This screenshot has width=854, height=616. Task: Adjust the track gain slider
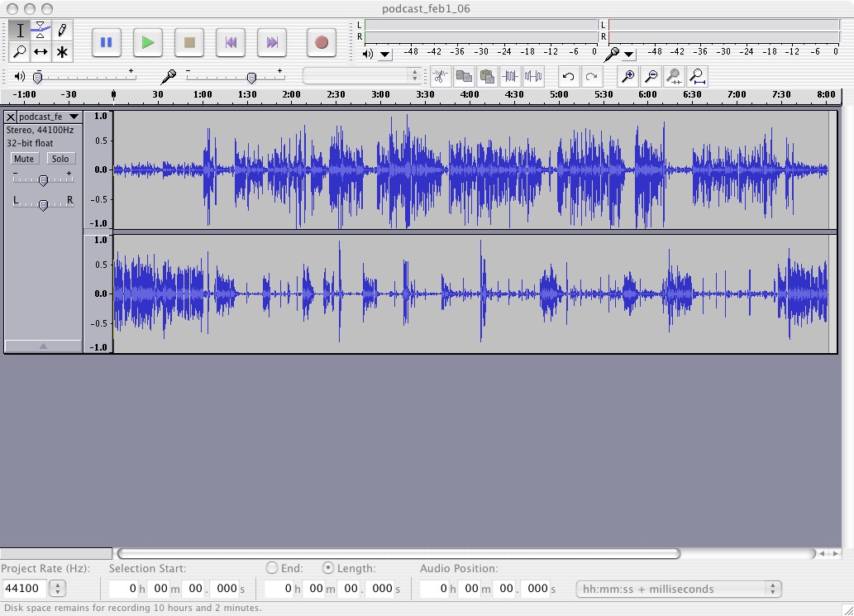click(43, 179)
